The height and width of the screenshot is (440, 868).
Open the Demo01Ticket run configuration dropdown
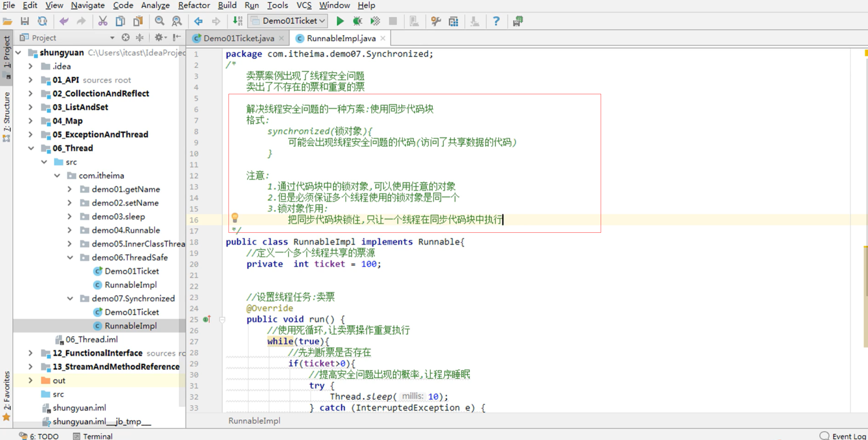289,21
